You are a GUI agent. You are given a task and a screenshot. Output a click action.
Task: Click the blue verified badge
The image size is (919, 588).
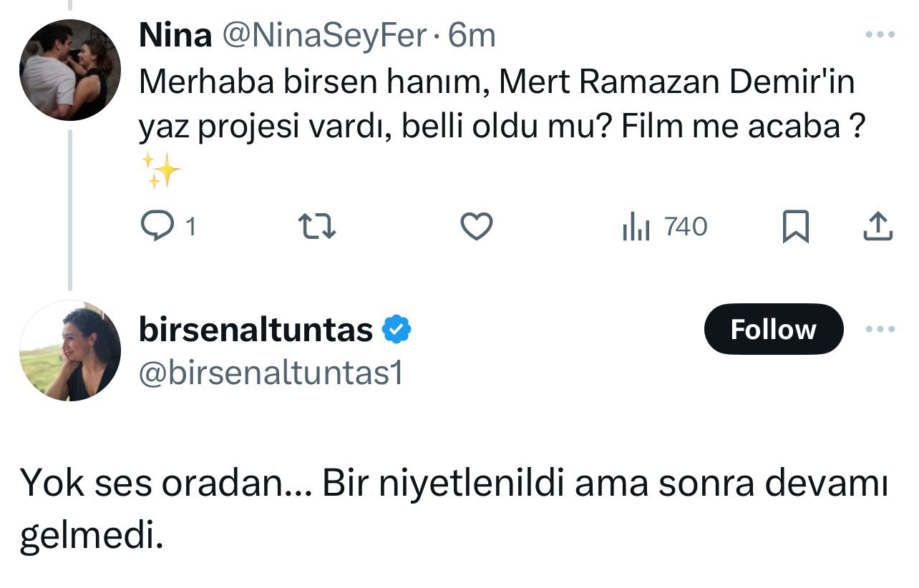(396, 330)
